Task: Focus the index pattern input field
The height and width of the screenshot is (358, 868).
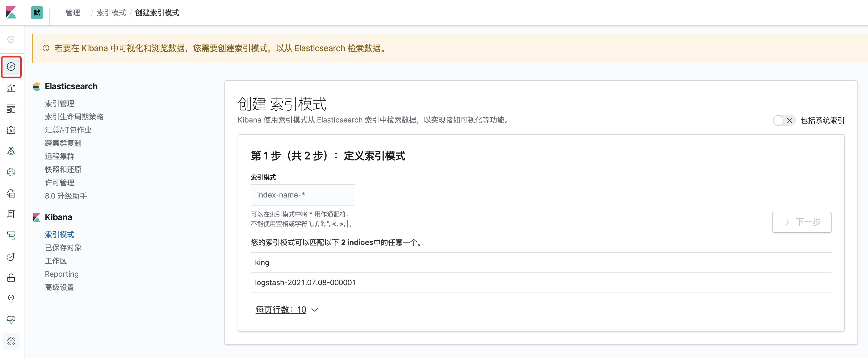Action: [303, 195]
